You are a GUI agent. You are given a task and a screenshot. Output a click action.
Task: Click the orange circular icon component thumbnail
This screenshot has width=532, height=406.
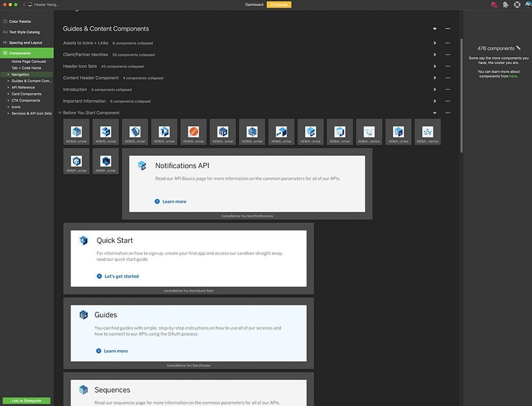tap(194, 132)
